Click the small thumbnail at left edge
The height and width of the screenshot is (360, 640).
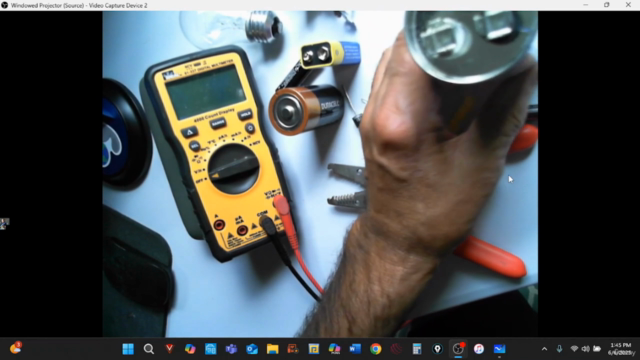[4, 224]
